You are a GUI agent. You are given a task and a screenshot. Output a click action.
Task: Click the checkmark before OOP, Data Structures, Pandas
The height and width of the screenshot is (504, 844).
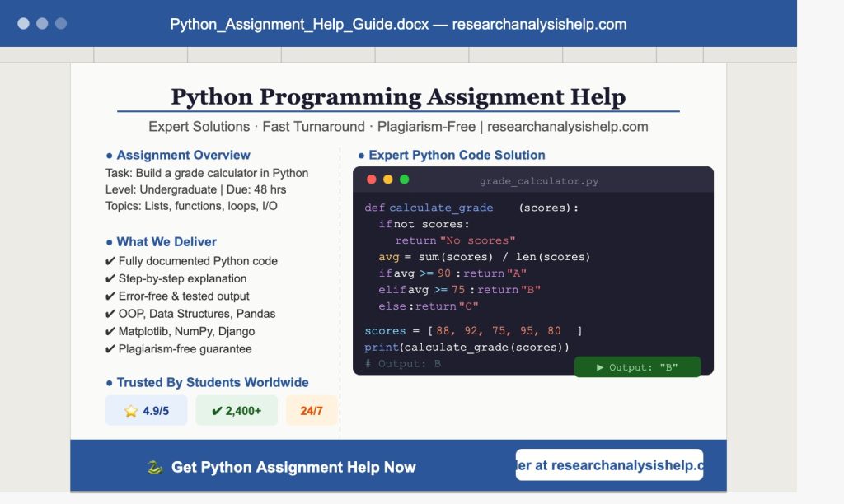coord(110,314)
